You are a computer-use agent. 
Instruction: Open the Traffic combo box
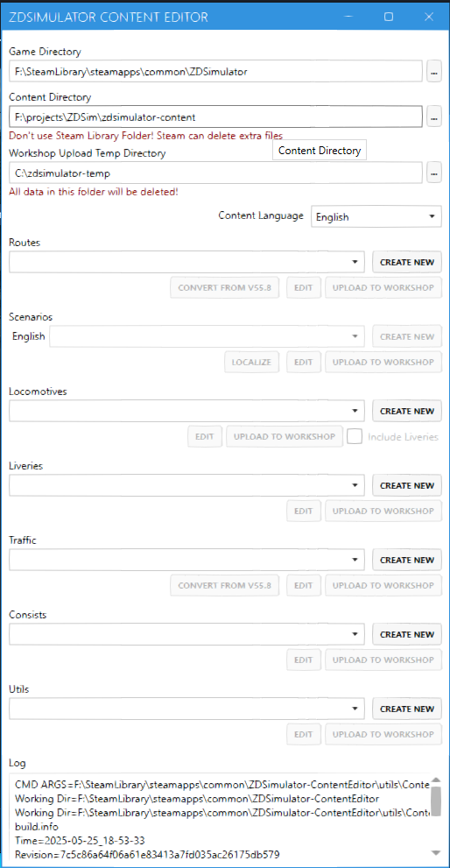(186, 560)
